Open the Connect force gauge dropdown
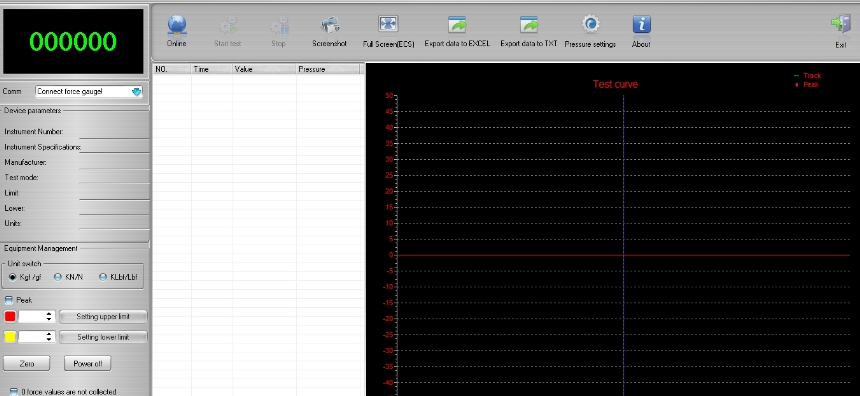 click(x=89, y=92)
